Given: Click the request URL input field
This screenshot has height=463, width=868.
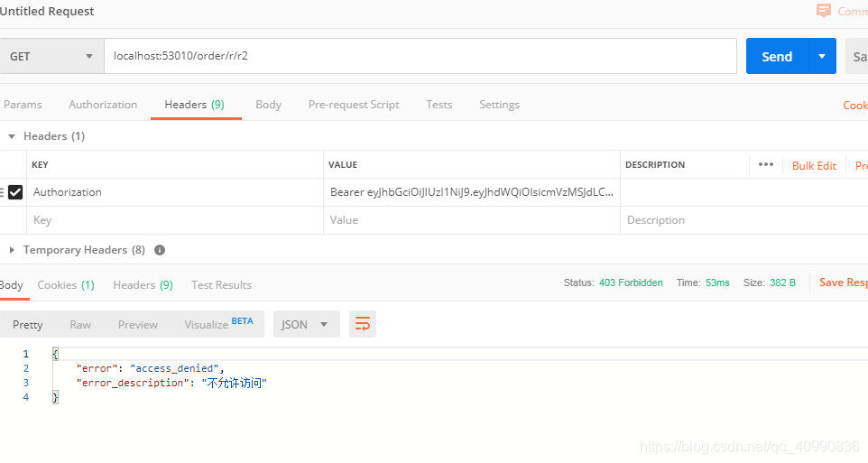Looking at the screenshot, I should point(420,56).
